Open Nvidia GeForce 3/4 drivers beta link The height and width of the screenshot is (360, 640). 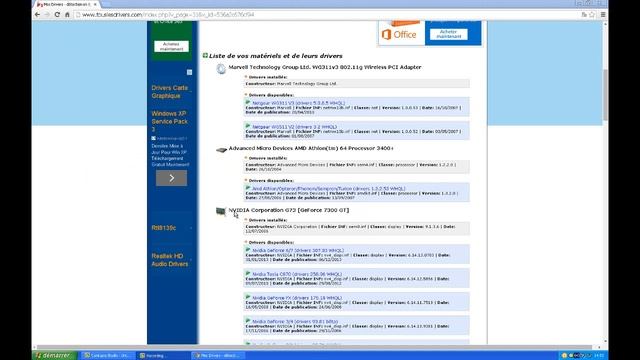click(x=295, y=321)
